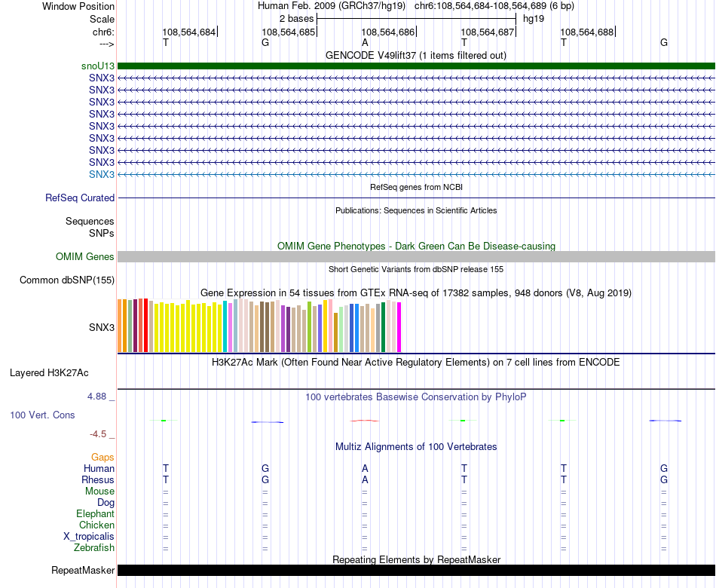Click position label 108,564,684
The width and height of the screenshot is (716, 588).
[x=188, y=32]
